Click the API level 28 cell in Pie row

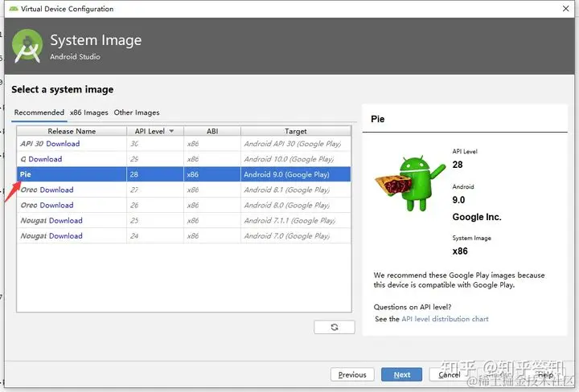coord(155,174)
